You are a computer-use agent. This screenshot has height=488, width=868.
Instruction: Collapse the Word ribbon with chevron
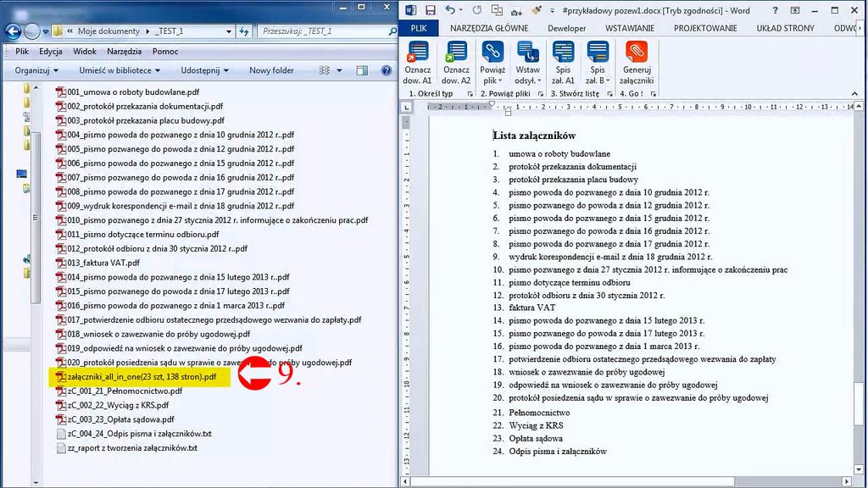pyautogui.click(x=854, y=94)
